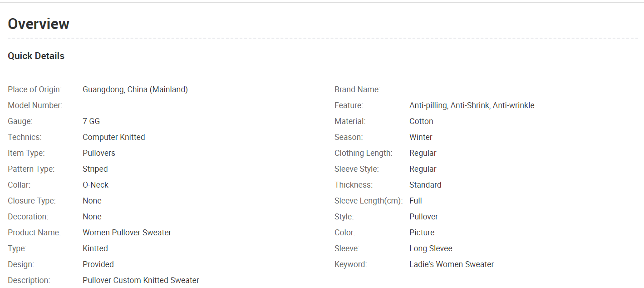Click the Brand Name label
Viewport: 644px width, 288px height.
click(358, 89)
